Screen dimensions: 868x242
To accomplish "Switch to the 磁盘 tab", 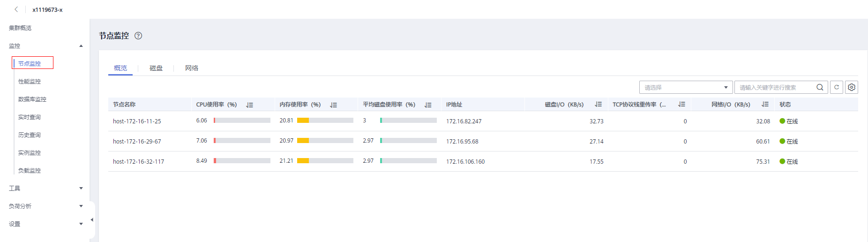I will [x=156, y=68].
